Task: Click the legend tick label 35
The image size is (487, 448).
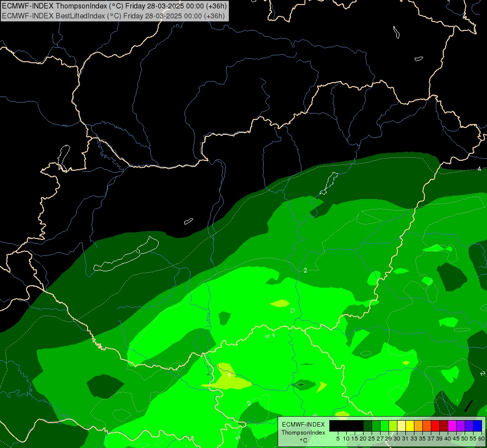Action: (x=422, y=439)
